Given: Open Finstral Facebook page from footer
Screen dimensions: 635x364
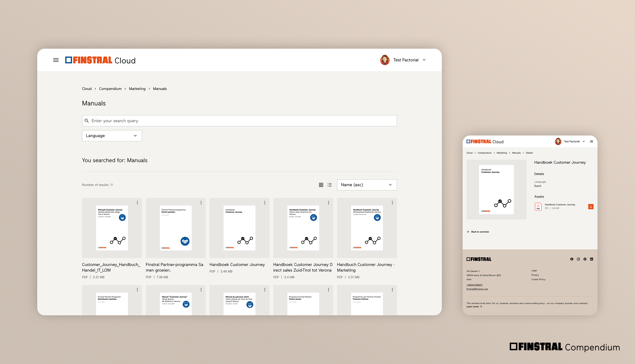Looking at the screenshot, I should pos(572,259).
